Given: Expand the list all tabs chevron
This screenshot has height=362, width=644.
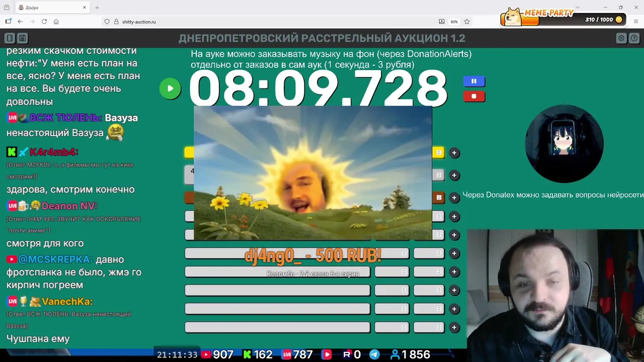Looking at the screenshot, I should 578,8.
